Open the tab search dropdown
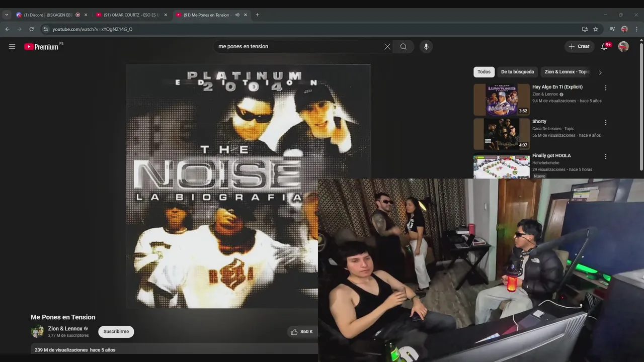The width and height of the screenshot is (644, 362). [7, 15]
